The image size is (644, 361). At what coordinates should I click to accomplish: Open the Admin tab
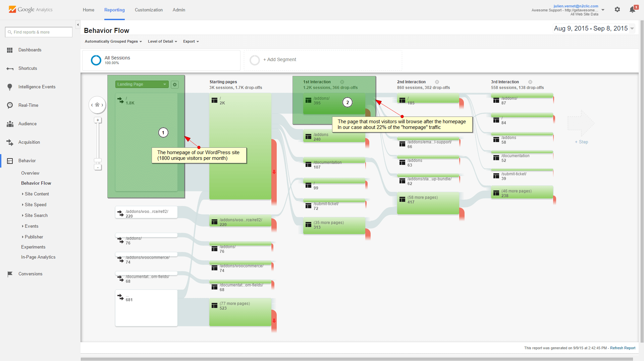pos(179,10)
